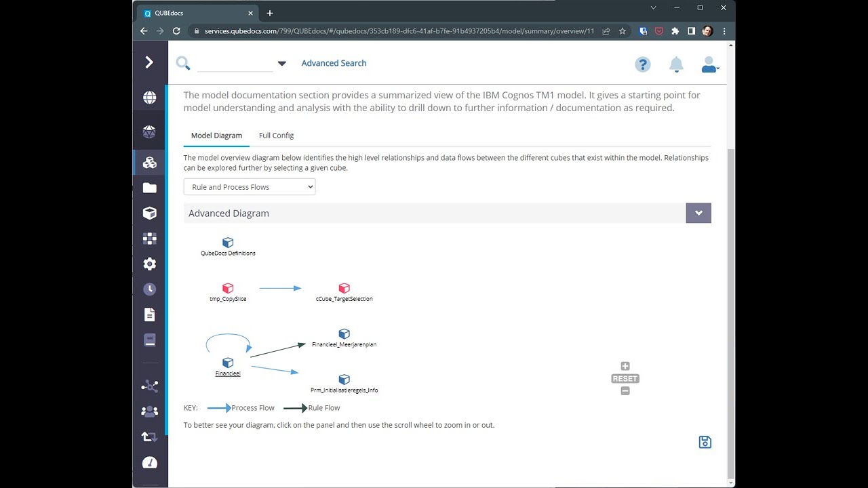Open the notifications bell
868x488 pixels.
click(676, 64)
